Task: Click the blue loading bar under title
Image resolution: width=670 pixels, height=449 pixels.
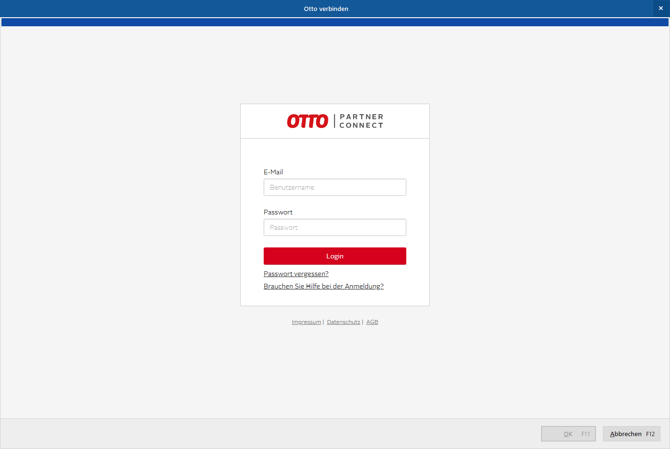Action: click(x=334, y=22)
